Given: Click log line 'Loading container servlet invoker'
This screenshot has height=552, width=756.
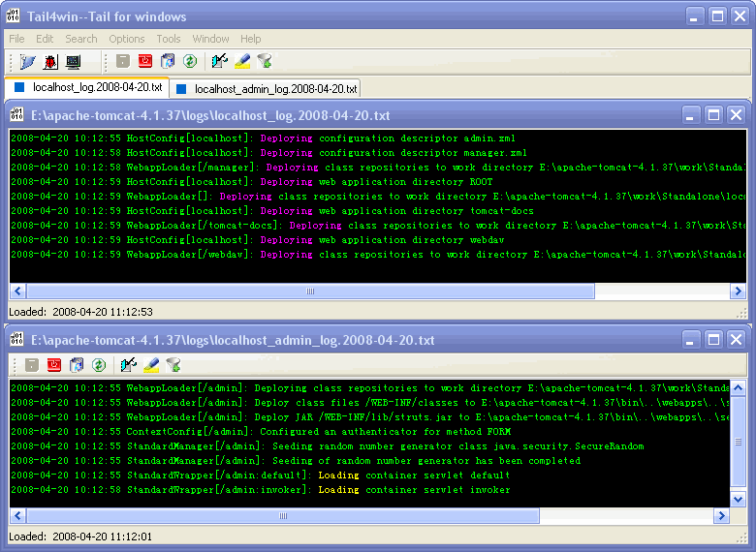Looking at the screenshot, I should tap(260, 489).
